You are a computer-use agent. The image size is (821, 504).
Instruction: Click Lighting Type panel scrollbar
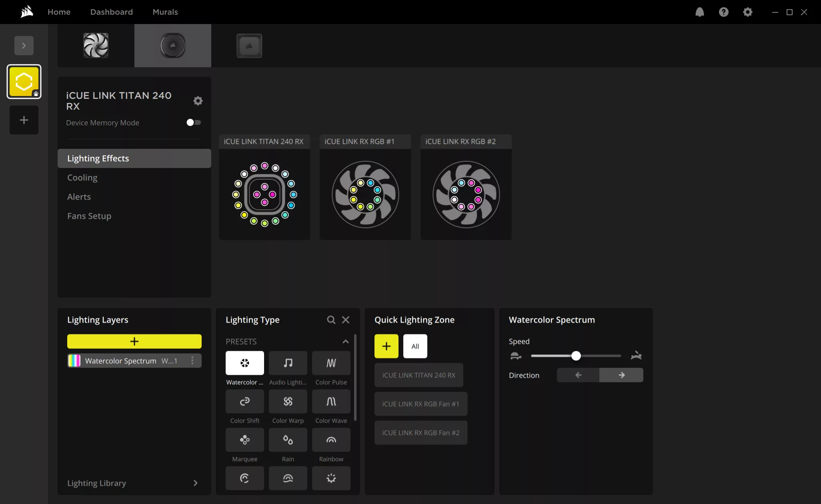click(x=355, y=378)
